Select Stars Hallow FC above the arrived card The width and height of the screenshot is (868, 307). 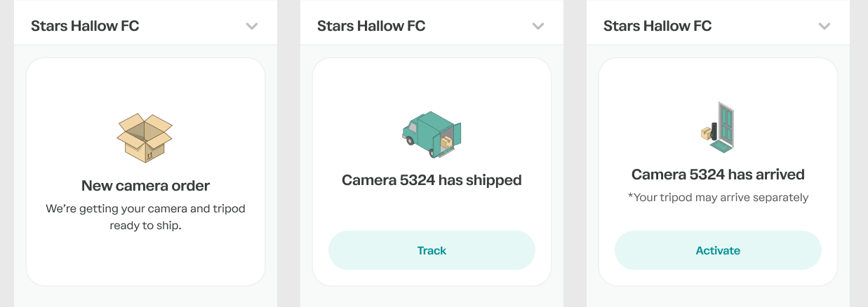[x=657, y=26]
